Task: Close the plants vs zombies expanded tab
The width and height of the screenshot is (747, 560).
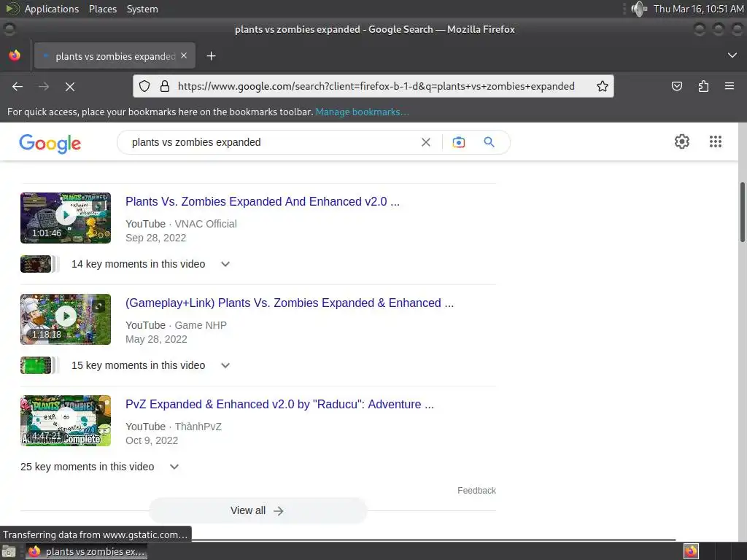Action: [x=184, y=55]
